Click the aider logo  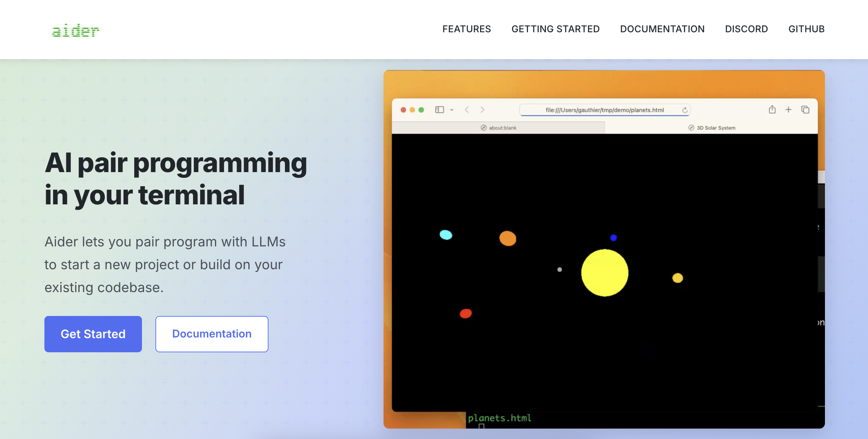[75, 30]
